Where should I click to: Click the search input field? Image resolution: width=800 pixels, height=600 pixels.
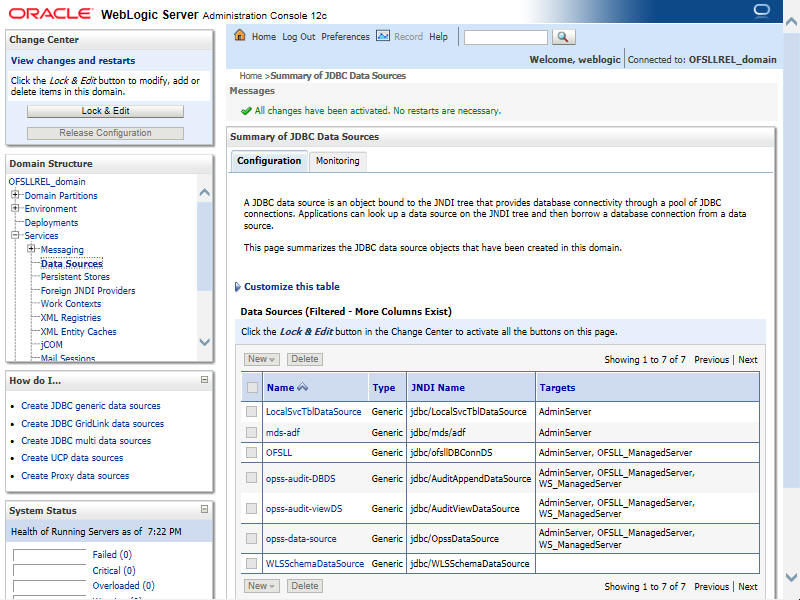pyautogui.click(x=505, y=37)
